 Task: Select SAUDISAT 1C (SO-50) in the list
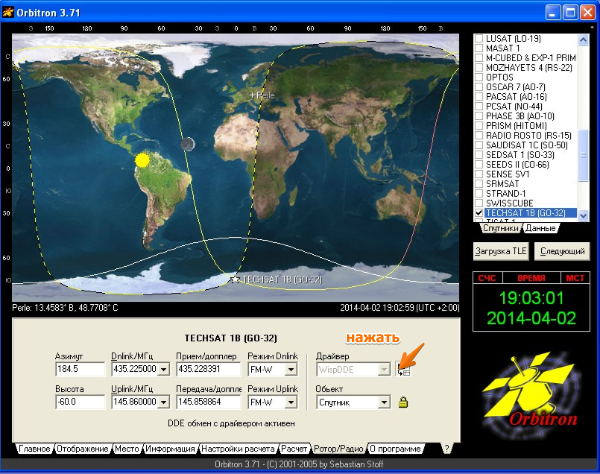[x=527, y=145]
